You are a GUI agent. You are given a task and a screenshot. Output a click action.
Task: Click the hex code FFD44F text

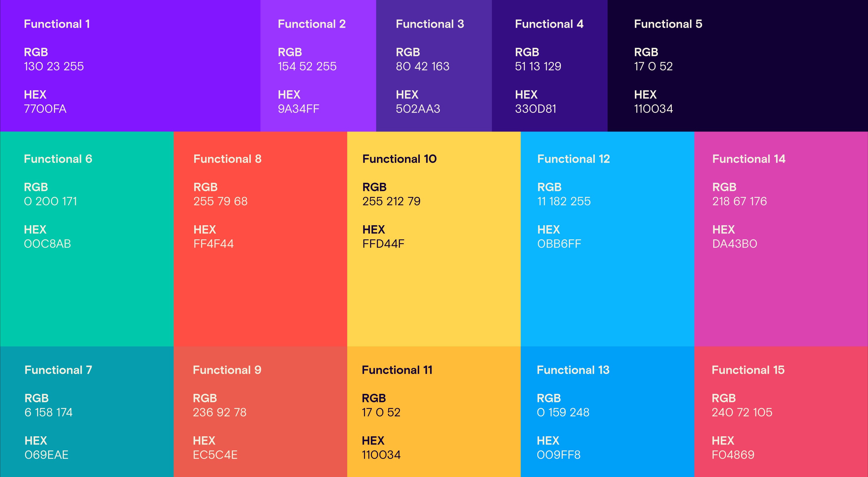(383, 244)
